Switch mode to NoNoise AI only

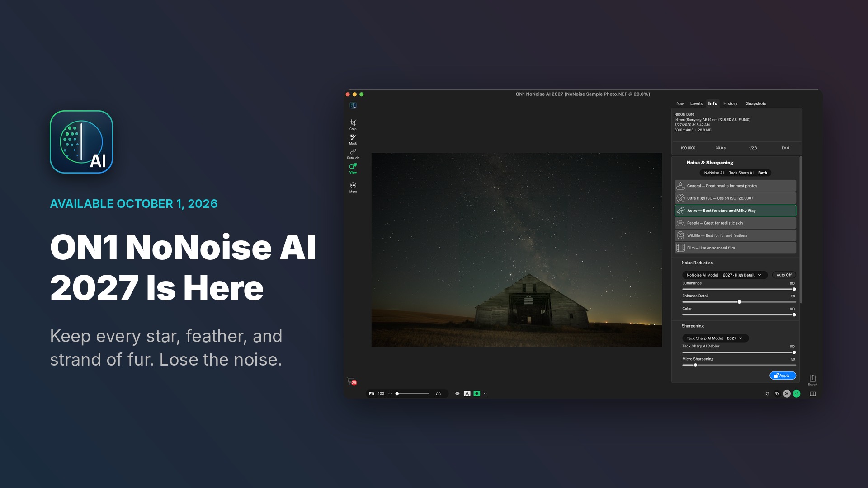pos(714,173)
